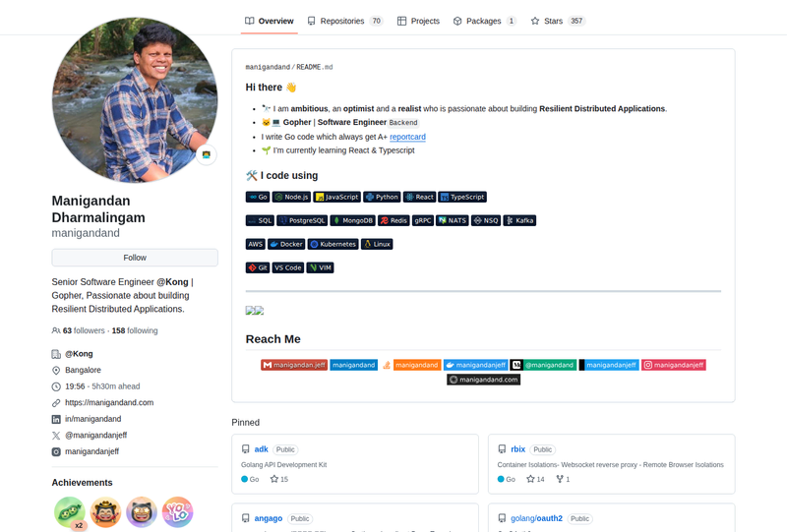Click the Redis badge
787x532 pixels.
[394, 220]
